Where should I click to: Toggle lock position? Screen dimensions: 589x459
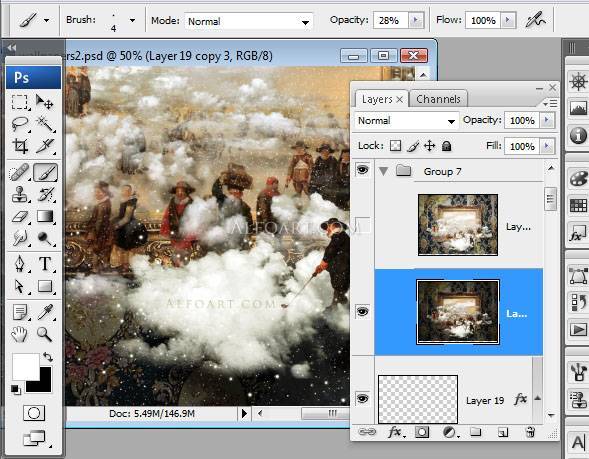point(429,146)
